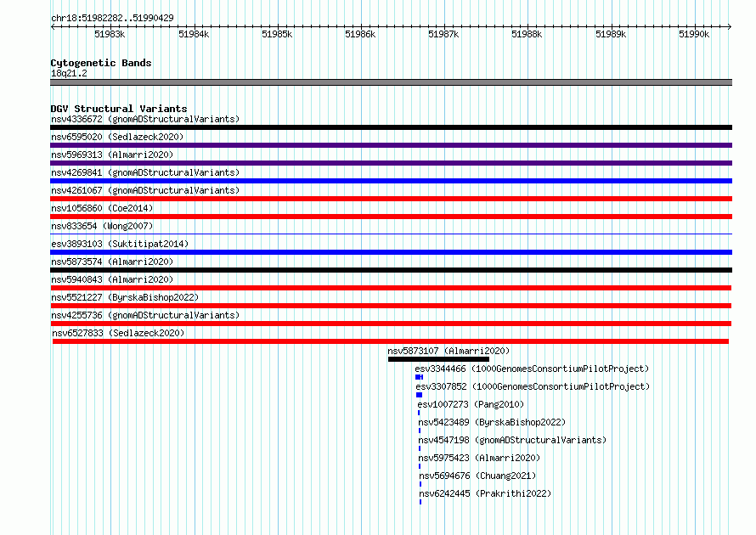Image resolution: width=756 pixels, height=535 pixels.
Task: Click red nsv4261067 variant bar
Action: pos(391,199)
